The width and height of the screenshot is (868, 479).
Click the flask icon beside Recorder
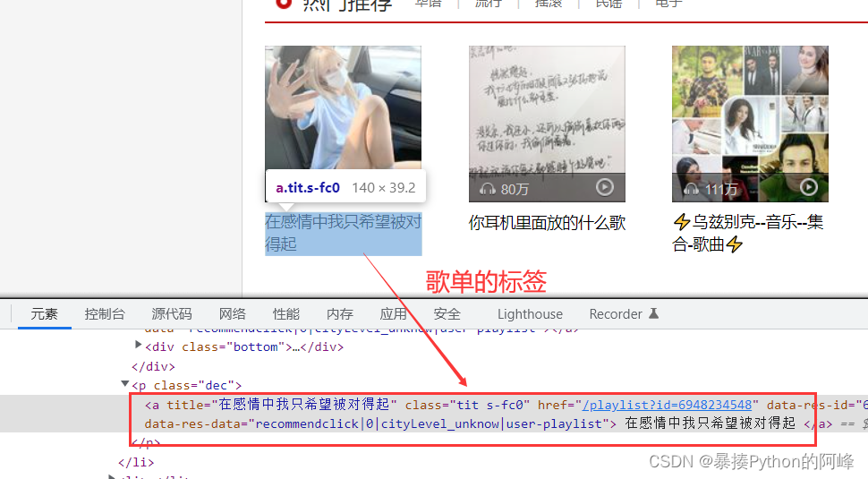pos(654,313)
